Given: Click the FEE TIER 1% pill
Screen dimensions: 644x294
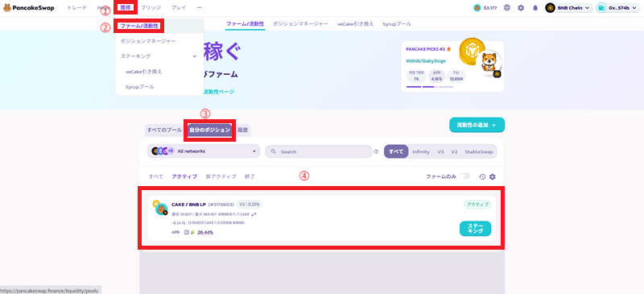Looking at the screenshot, I should coord(416,76).
